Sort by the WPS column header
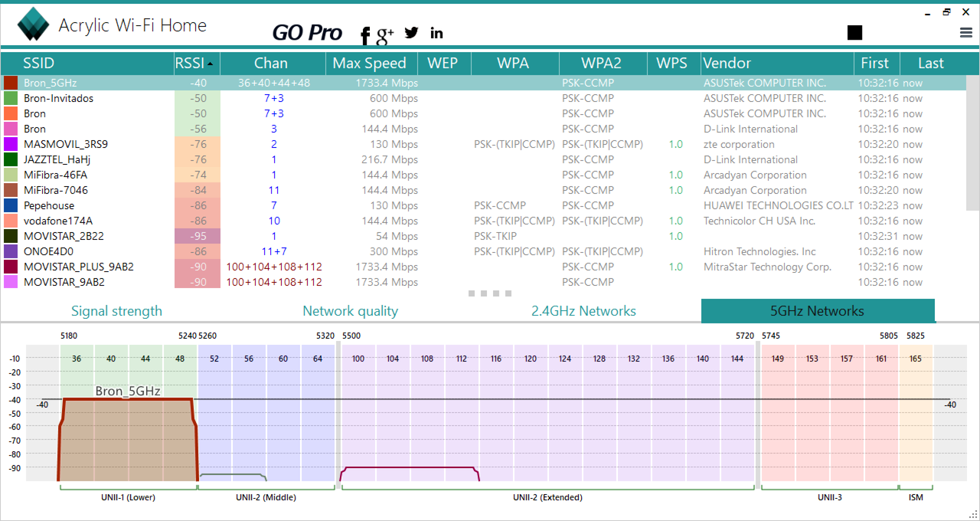The height and width of the screenshot is (521, 980). (x=672, y=63)
